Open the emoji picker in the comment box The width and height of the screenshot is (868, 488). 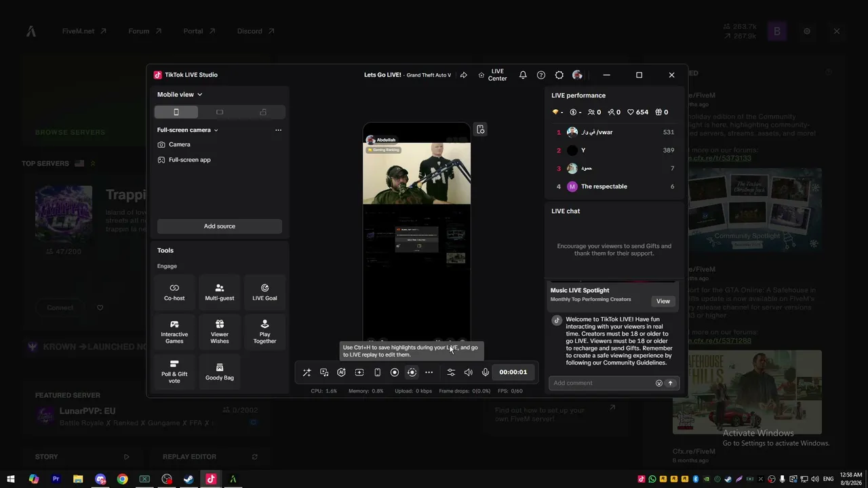click(658, 383)
